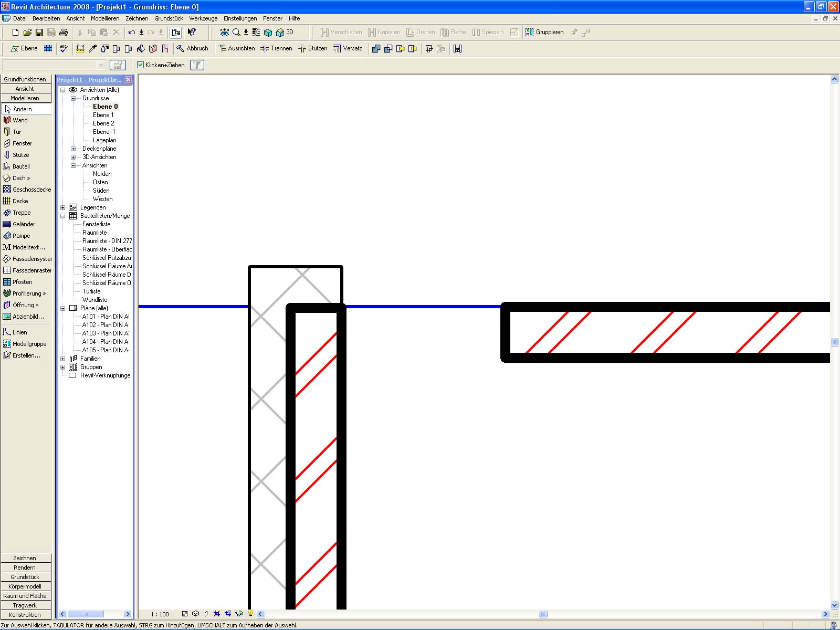
Task: Toggle the project browser toolbar icon
Action: 176,33
